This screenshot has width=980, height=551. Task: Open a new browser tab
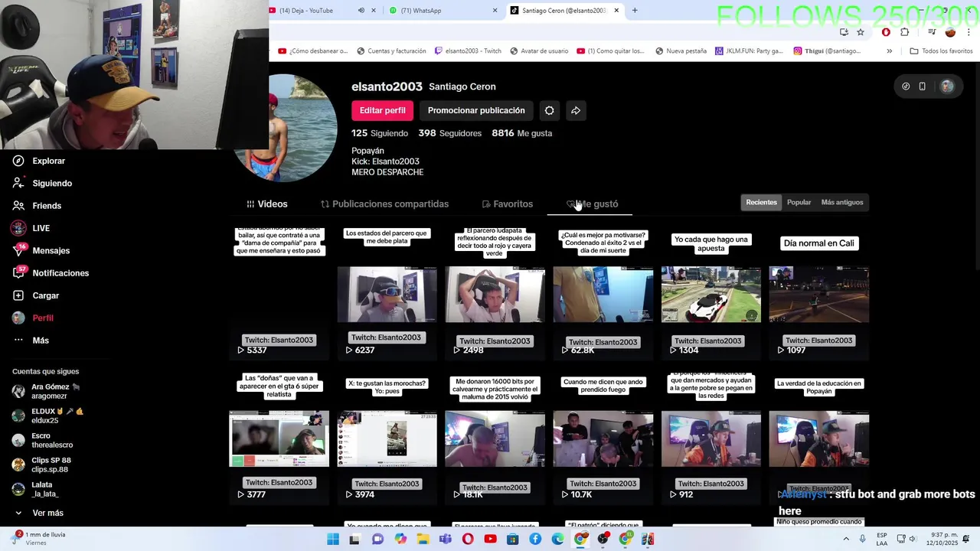point(635,11)
